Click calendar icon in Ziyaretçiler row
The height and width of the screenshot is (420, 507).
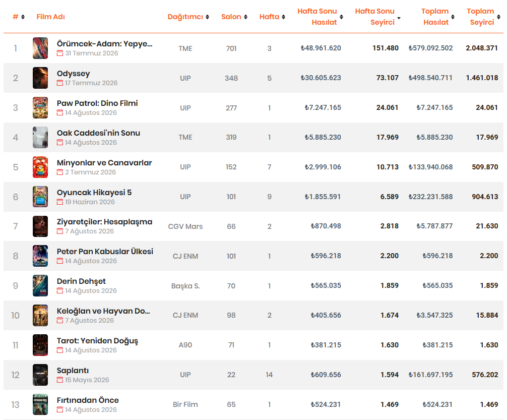click(60, 231)
